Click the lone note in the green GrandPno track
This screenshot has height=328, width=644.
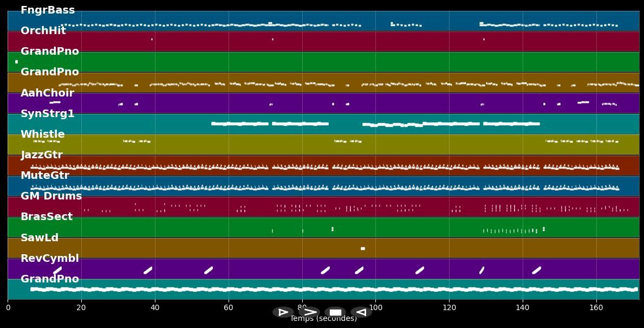[16, 62]
